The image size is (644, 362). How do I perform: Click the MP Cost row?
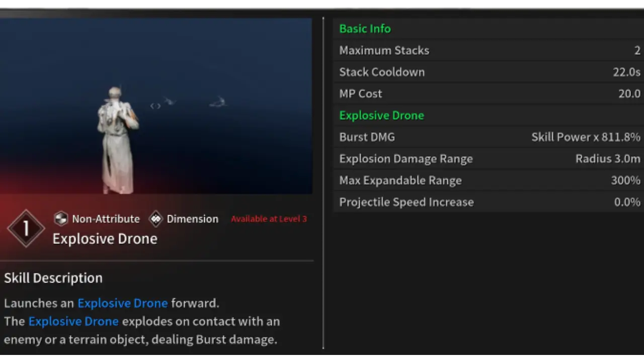[x=488, y=94]
